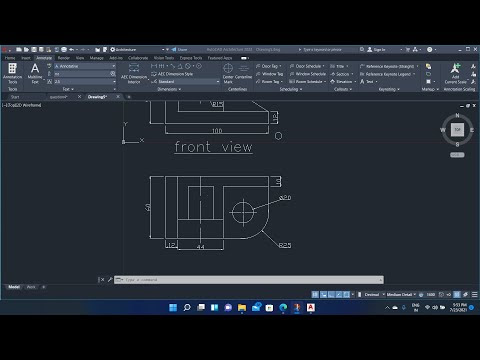The image size is (480, 360).
Task: Open the Windows Start menu
Action: 173,307
